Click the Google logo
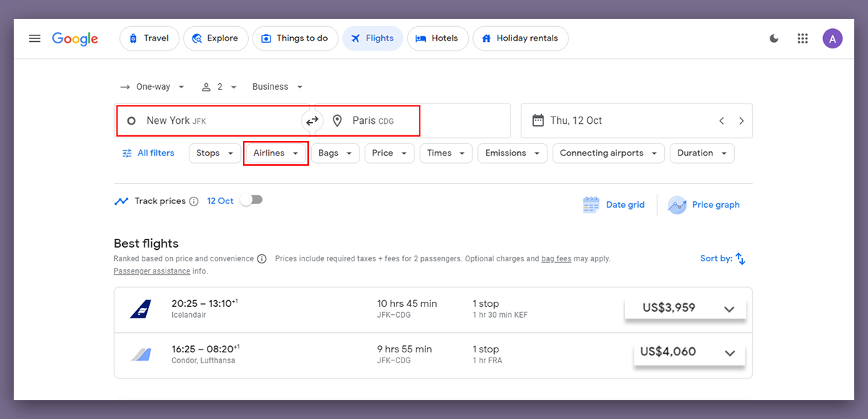868x419 pixels. (75, 39)
